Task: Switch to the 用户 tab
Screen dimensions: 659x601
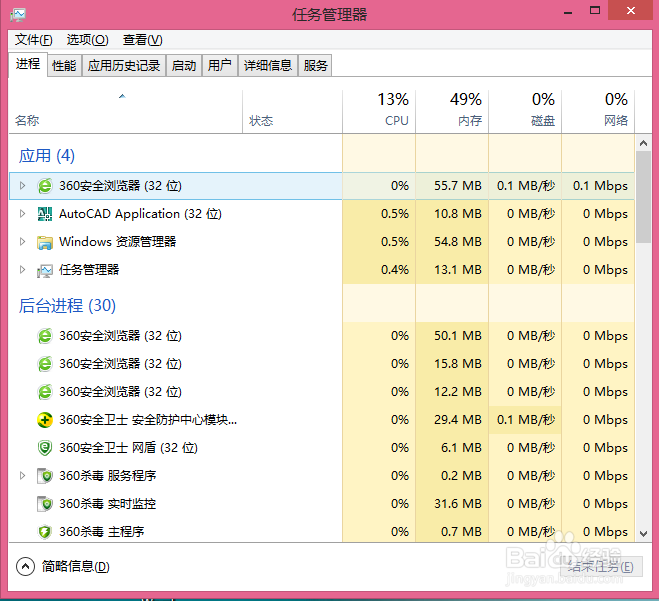Action: click(x=220, y=66)
